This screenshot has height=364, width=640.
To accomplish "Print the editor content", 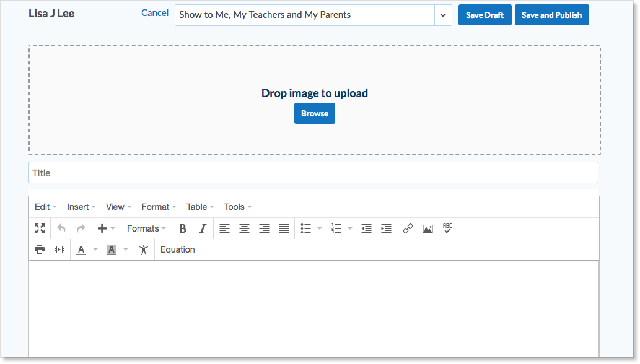I will 40,249.
